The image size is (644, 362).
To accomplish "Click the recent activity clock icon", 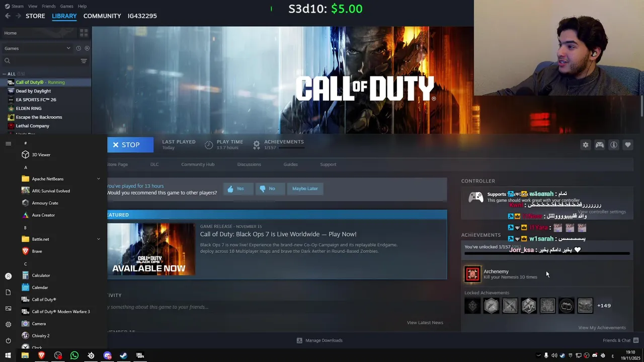I will 78,48.
